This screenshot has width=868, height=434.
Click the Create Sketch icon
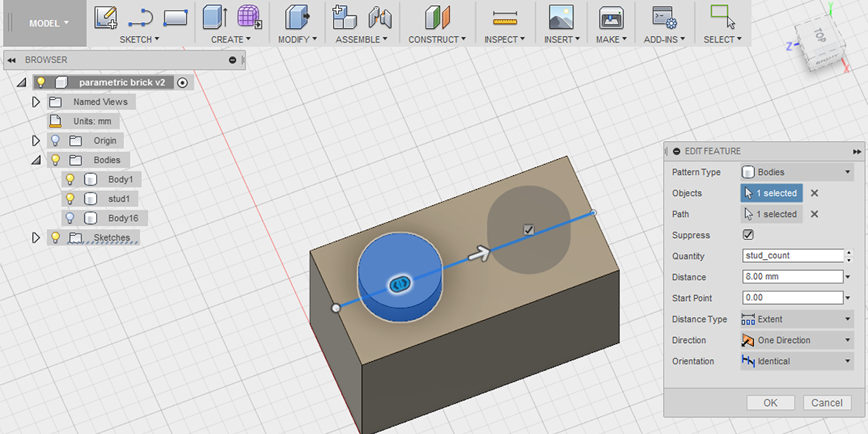[x=105, y=17]
